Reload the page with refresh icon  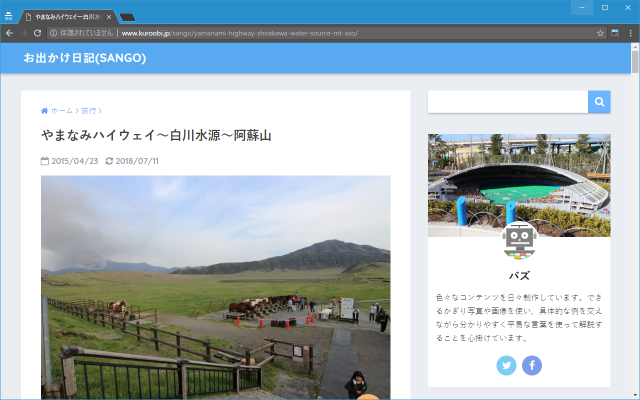coord(37,33)
